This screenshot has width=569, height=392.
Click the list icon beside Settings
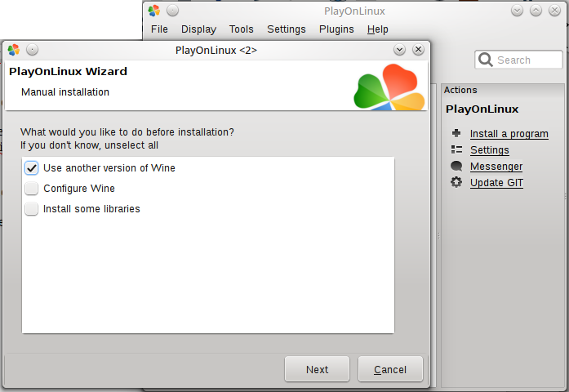[x=456, y=149]
